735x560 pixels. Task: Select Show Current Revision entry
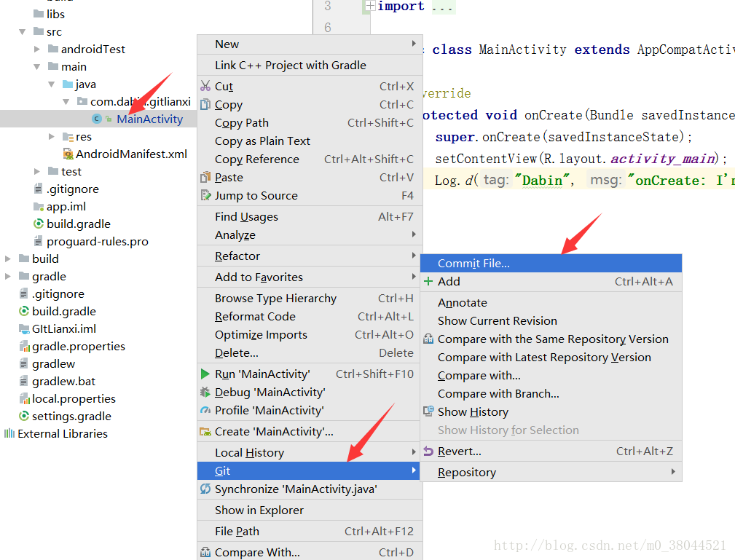(x=551, y=320)
